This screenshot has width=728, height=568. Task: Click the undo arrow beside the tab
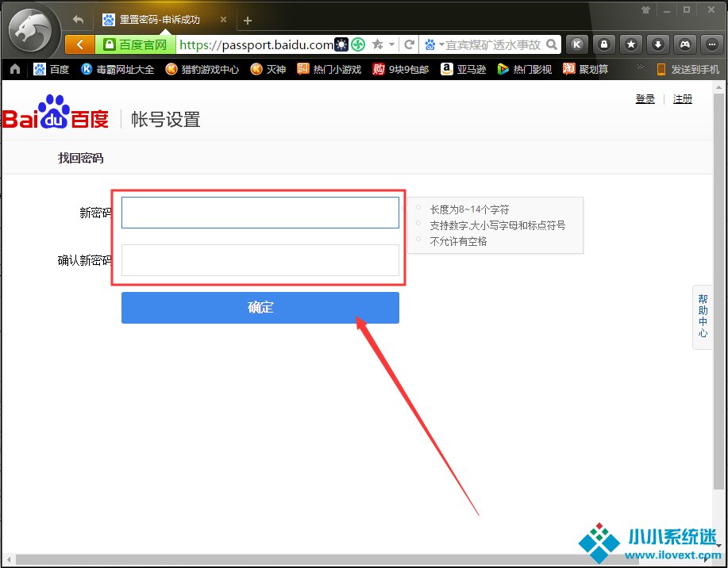point(78,20)
